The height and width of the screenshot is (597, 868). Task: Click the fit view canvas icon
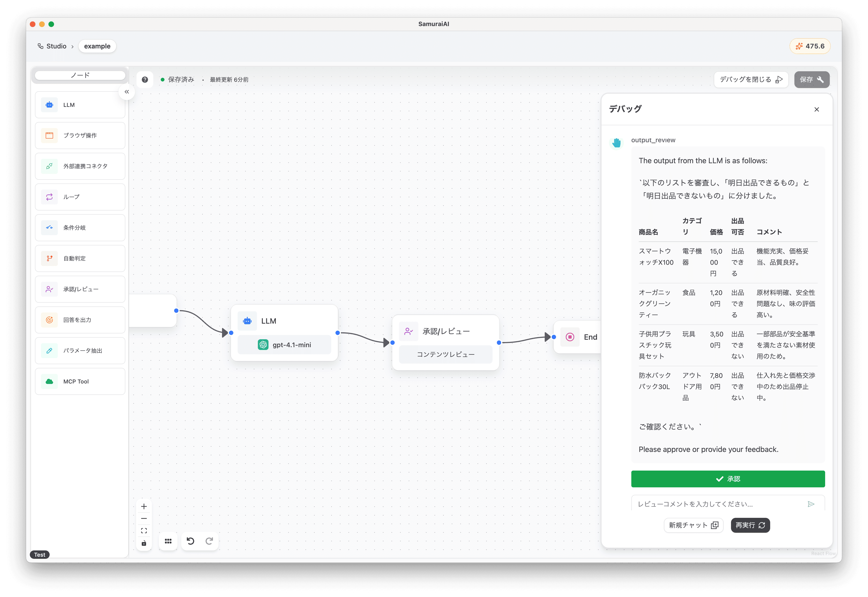(x=144, y=530)
